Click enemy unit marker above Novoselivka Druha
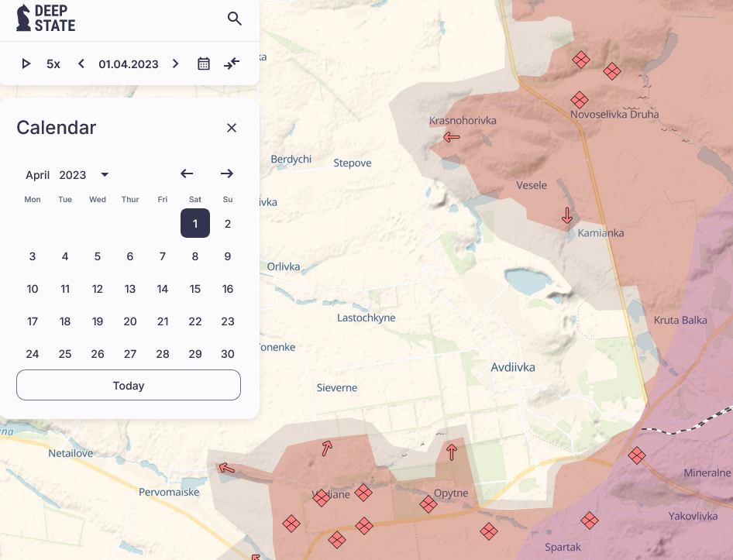Image resolution: width=733 pixels, height=560 pixels. click(580, 100)
